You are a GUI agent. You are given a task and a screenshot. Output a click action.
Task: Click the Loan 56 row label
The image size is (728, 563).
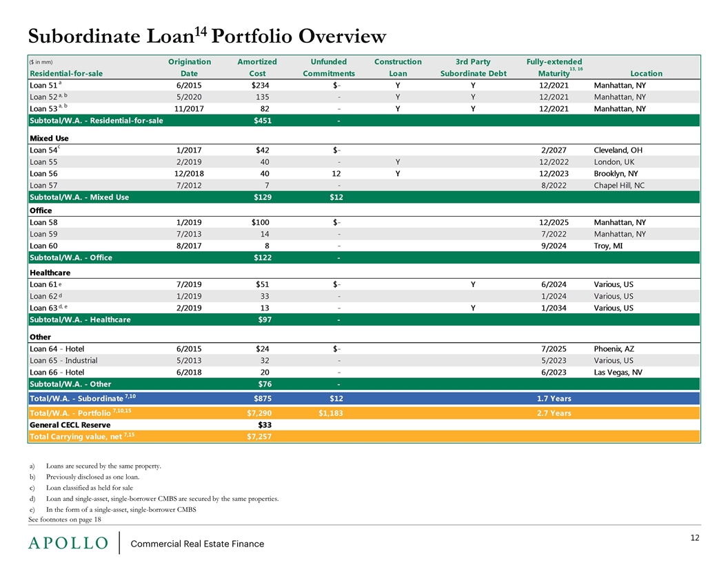coord(43,173)
